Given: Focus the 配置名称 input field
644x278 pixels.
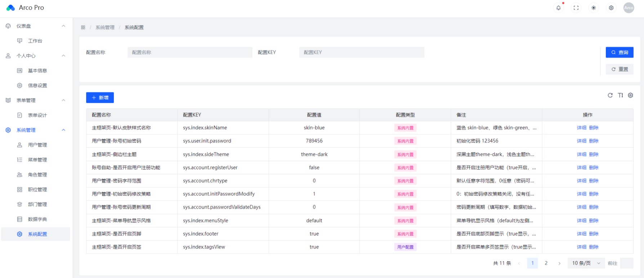Looking at the screenshot, I should click(190, 53).
